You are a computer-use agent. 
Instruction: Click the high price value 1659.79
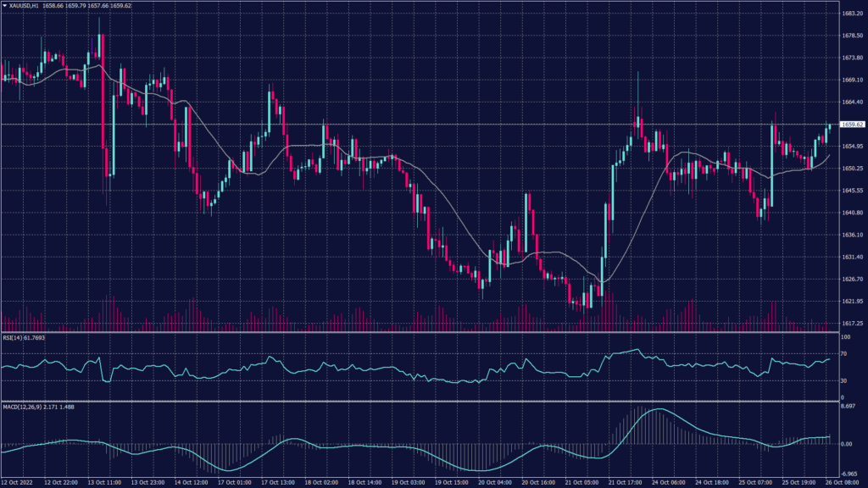(x=75, y=6)
